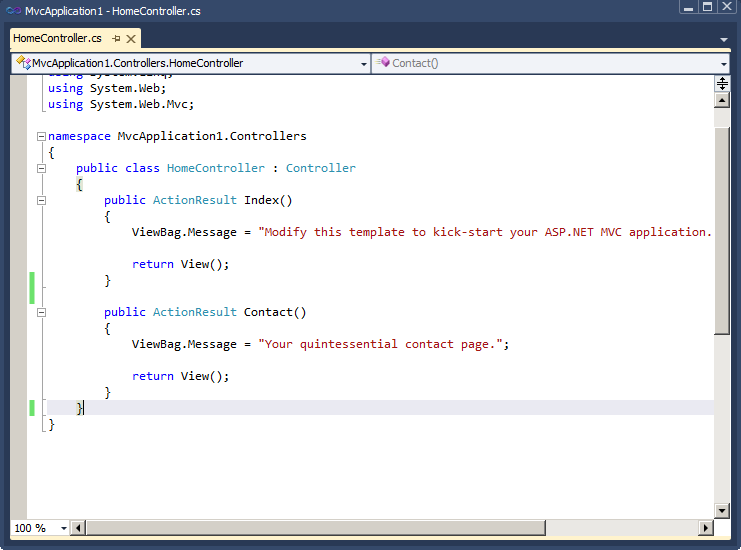Click the class icon in the type navigation bar
This screenshot has width=741, height=550.
pos(23,62)
